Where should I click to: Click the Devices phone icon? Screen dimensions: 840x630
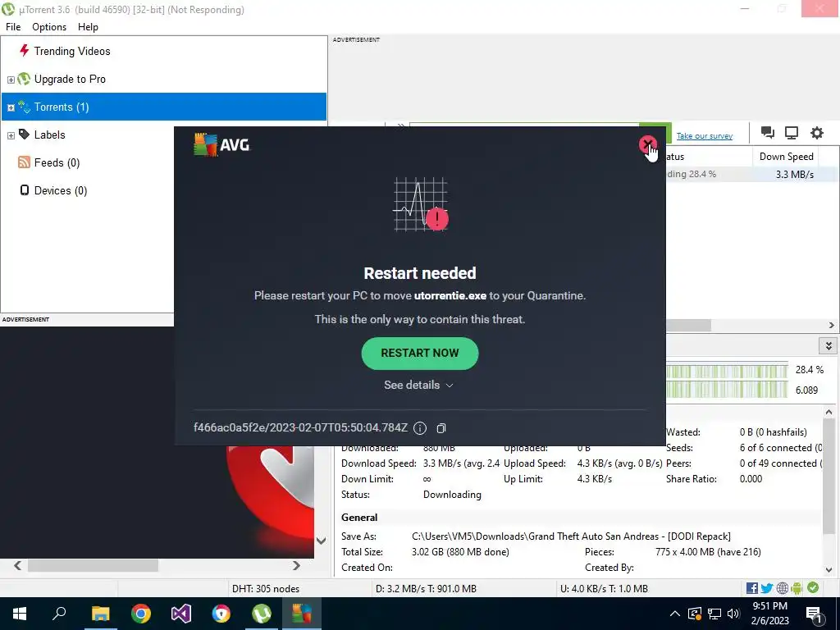24,189
